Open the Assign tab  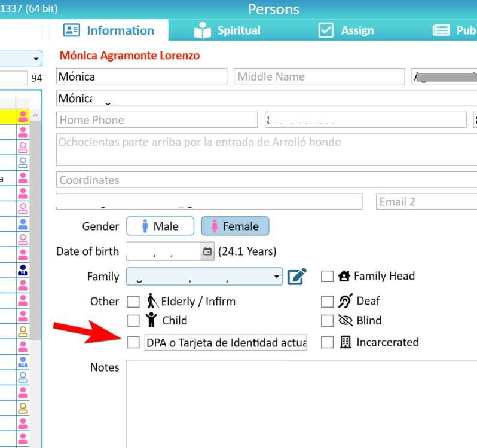coord(357,30)
